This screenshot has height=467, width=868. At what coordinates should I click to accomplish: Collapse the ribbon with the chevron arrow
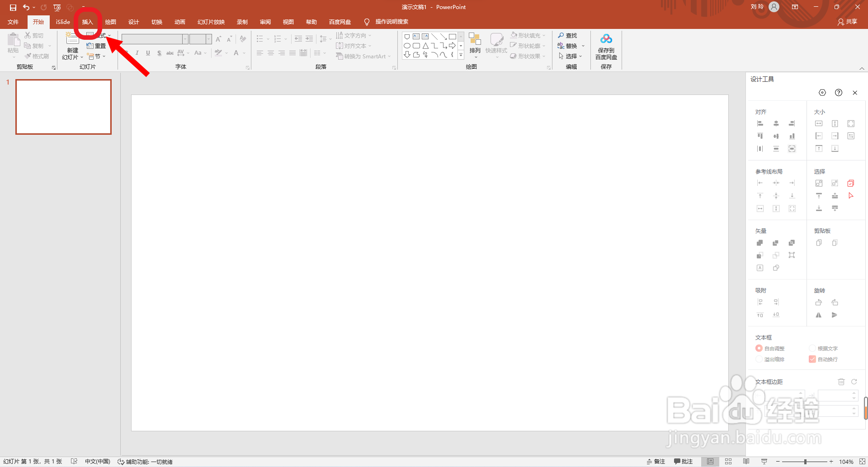(862, 68)
